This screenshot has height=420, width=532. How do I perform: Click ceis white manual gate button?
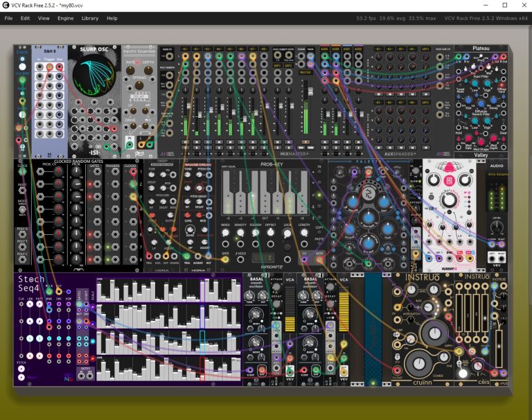coord(463,373)
